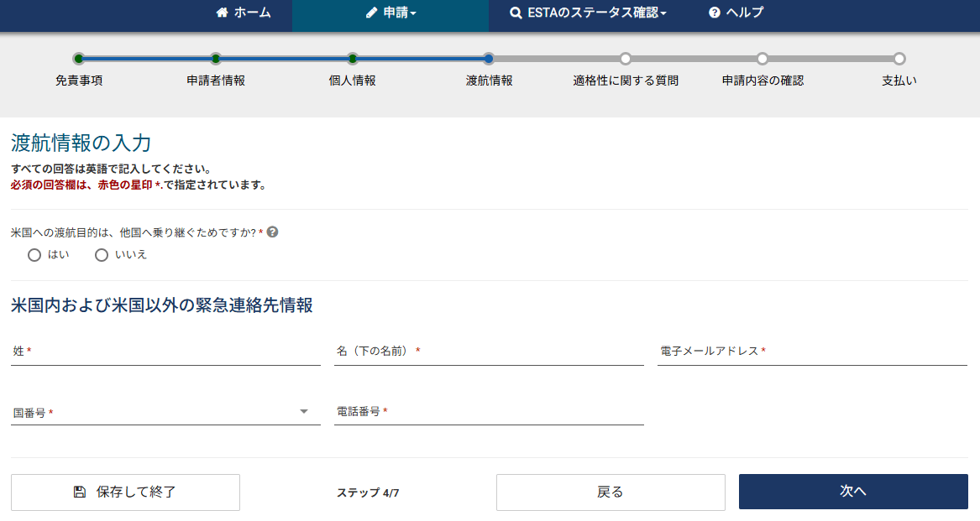Viewport: 980px width, 521px height.
Task: Focus the 電子メールアドレス input field
Action: [813, 352]
